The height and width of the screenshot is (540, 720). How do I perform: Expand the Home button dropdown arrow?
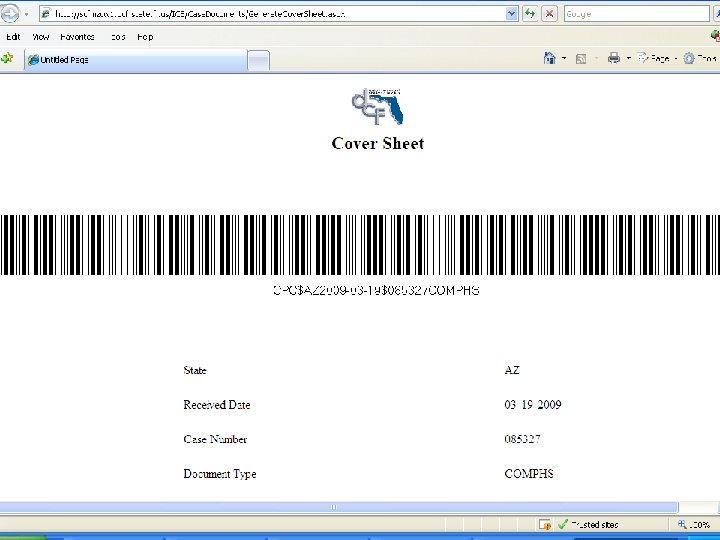coord(564,58)
